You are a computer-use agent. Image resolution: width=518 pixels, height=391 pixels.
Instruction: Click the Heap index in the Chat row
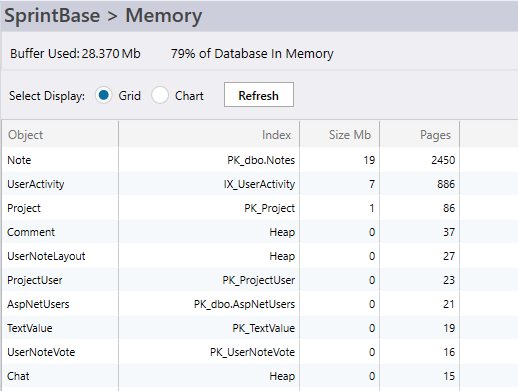282,376
